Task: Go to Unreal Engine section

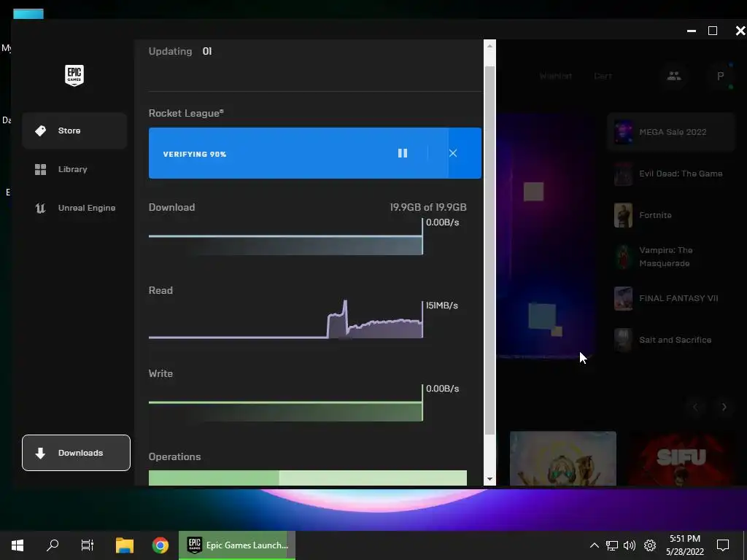Action: (x=74, y=208)
